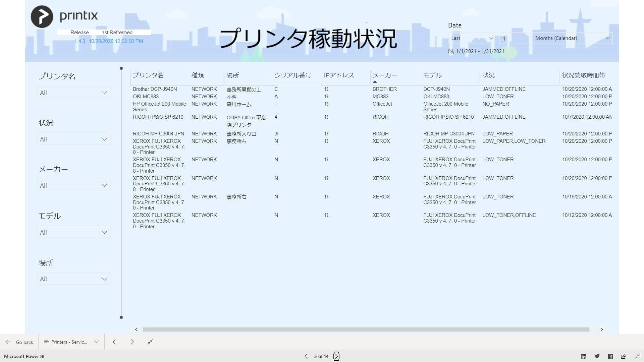
Task: Open the 状況 filter dropdown
Action: (x=74, y=139)
